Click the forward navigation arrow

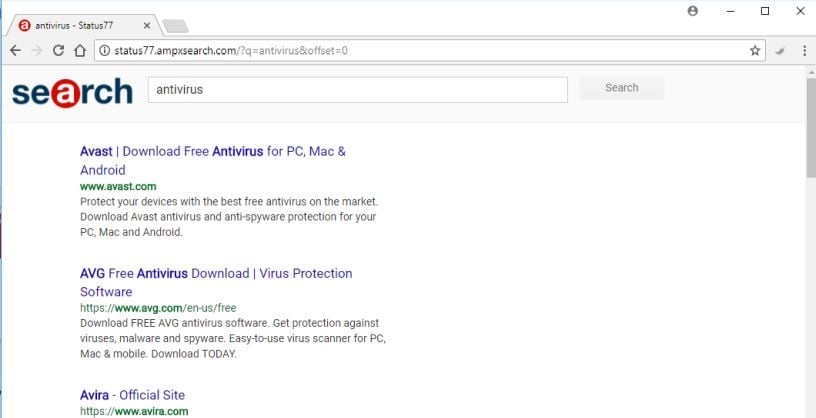[36, 50]
